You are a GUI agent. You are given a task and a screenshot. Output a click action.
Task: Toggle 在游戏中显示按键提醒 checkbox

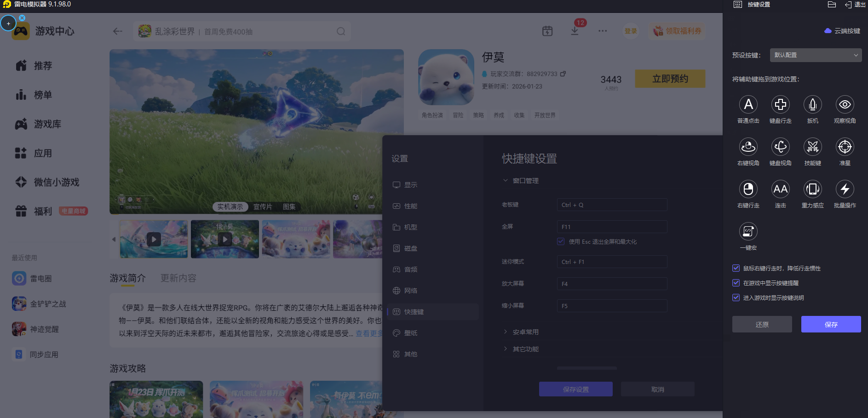(x=736, y=283)
